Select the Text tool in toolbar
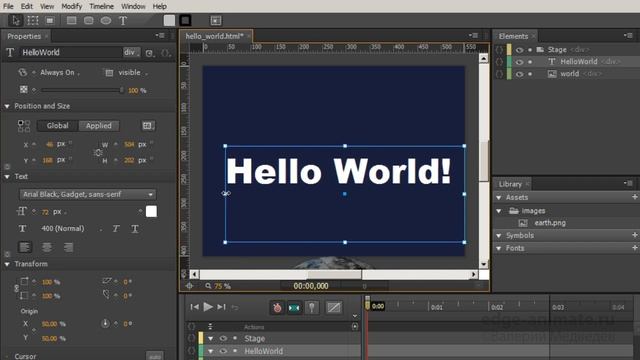The image size is (640, 360). pyautogui.click(x=123, y=20)
